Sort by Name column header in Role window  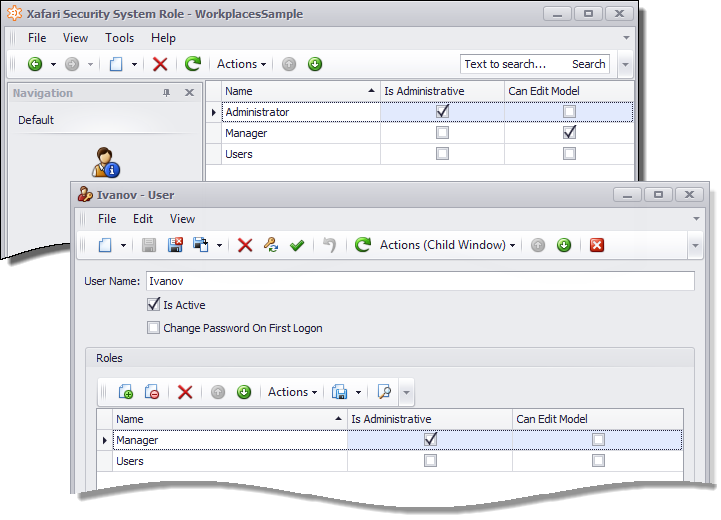coord(301,91)
